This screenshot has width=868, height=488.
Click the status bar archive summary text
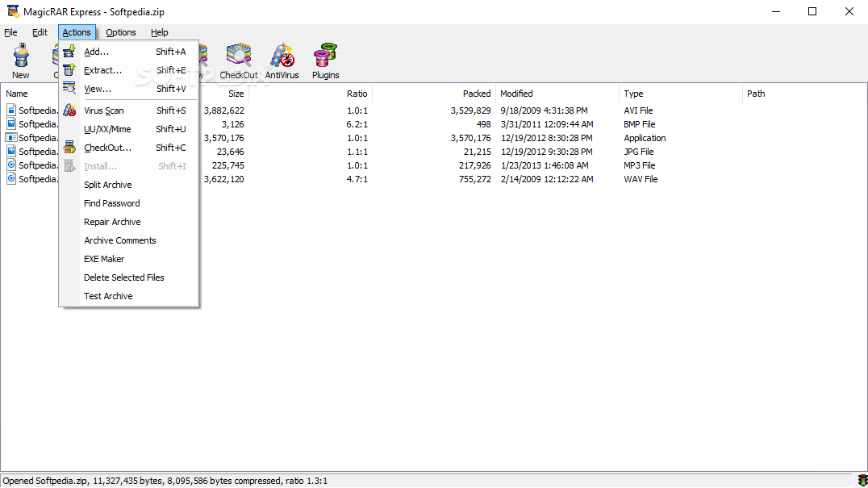coord(165,481)
